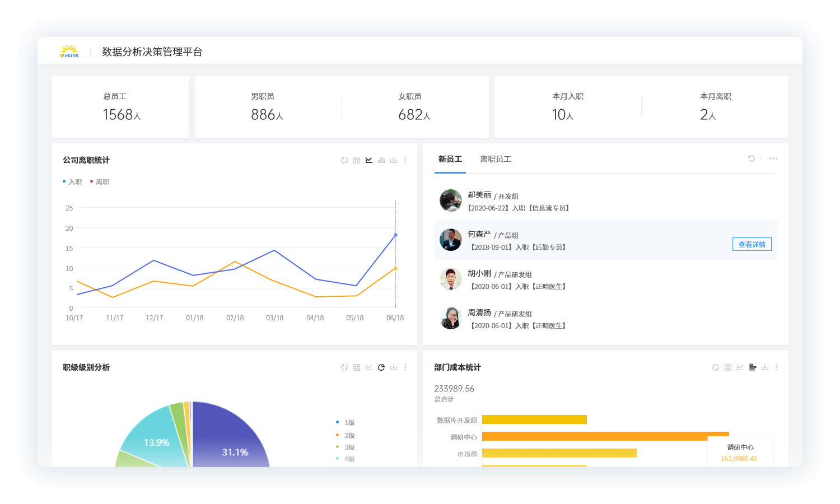The width and height of the screenshot is (840, 504).
Task: Open 郝美丽 avatar photo
Action: pyautogui.click(x=451, y=200)
